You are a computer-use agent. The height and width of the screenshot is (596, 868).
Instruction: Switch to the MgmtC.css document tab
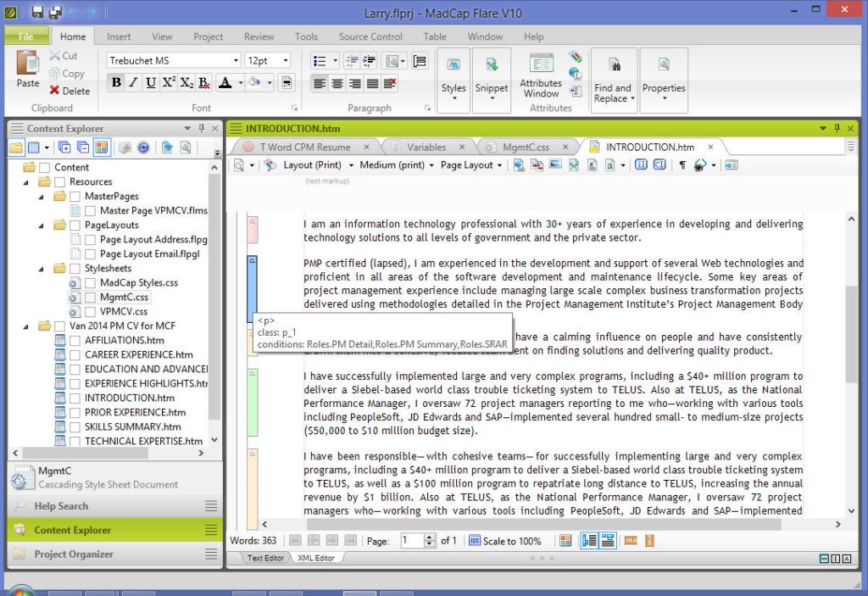[x=526, y=148]
